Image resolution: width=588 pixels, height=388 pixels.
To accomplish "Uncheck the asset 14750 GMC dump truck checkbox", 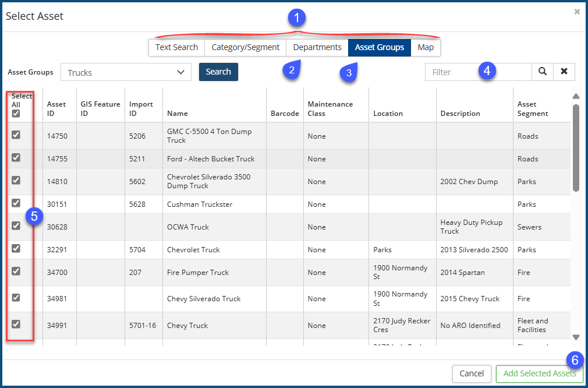I will click(16, 135).
